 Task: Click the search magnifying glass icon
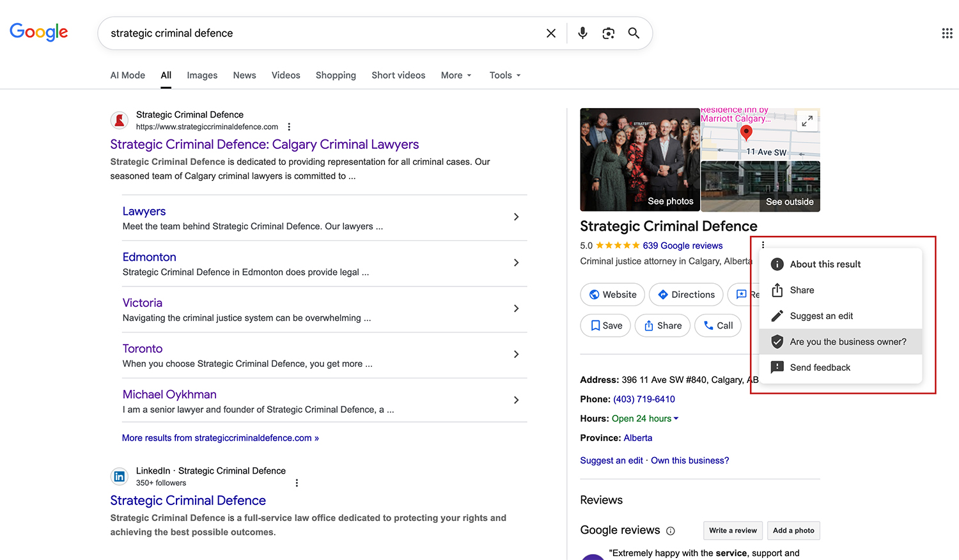point(634,33)
